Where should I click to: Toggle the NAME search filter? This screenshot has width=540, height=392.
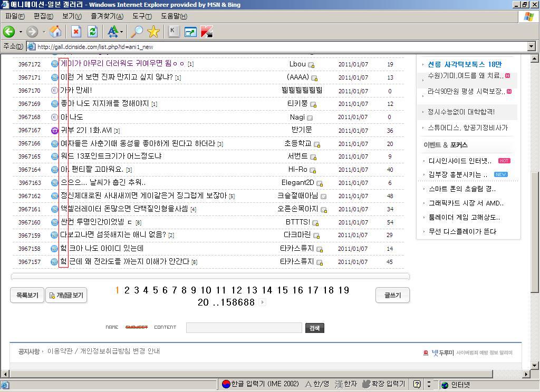click(112, 327)
